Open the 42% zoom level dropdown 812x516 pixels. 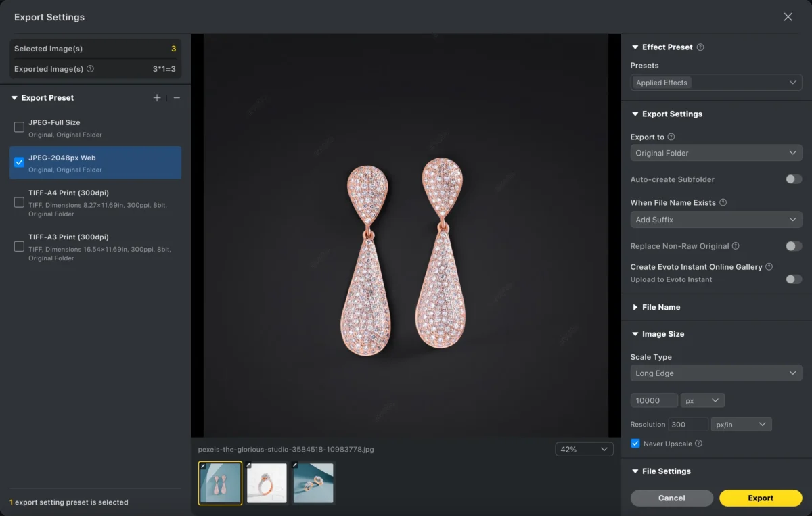click(584, 450)
